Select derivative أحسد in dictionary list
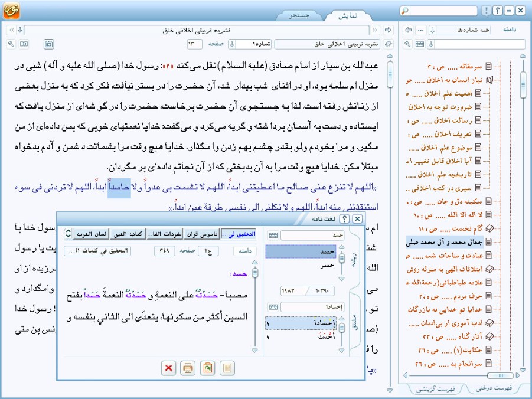Screen dimensions: 532x399 (301, 336)
